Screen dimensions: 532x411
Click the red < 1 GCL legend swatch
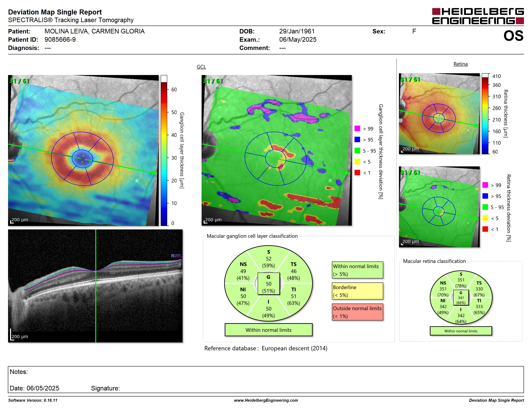tap(357, 172)
